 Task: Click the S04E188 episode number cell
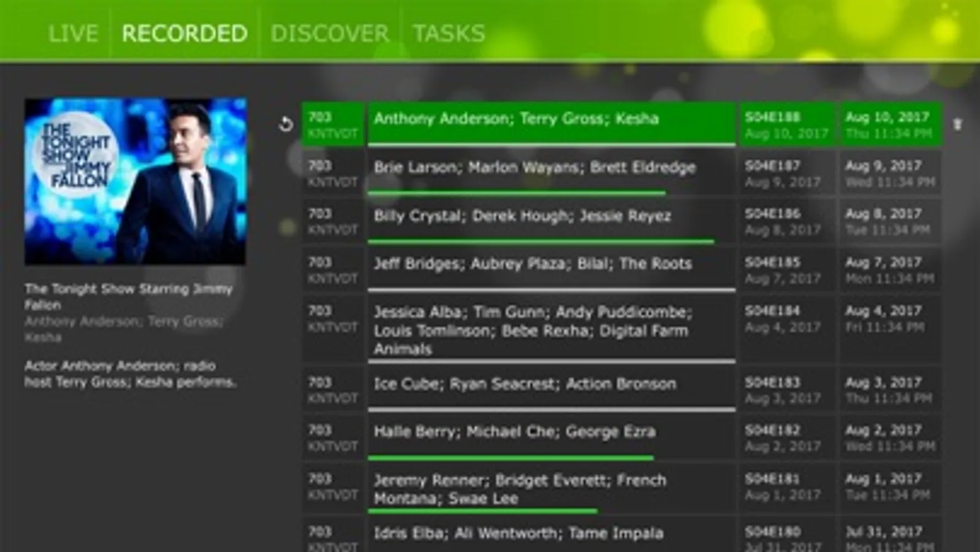click(786, 125)
